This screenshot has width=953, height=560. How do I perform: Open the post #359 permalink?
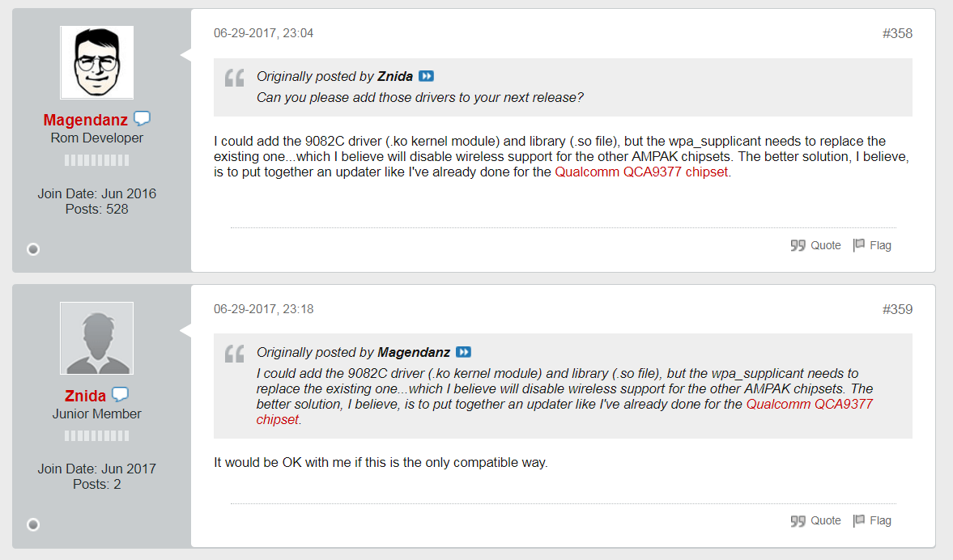[x=897, y=309]
